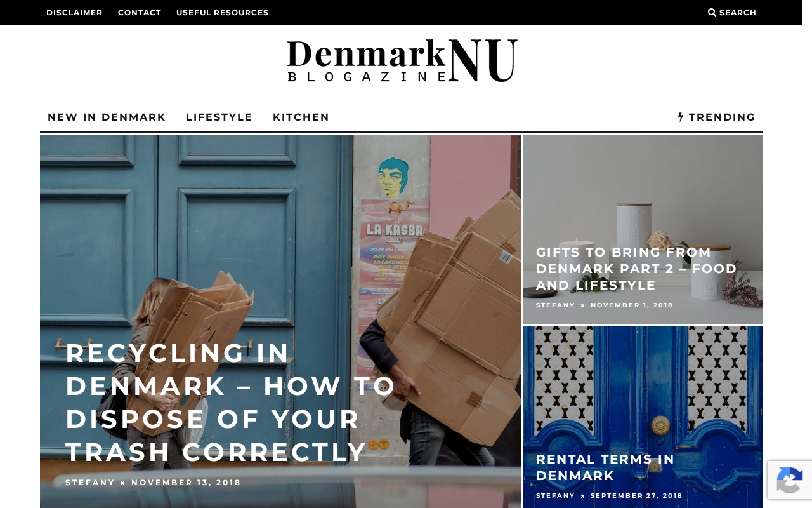Image resolution: width=812 pixels, height=508 pixels.
Task: Select the Lifestyle menu item
Action: click(219, 117)
